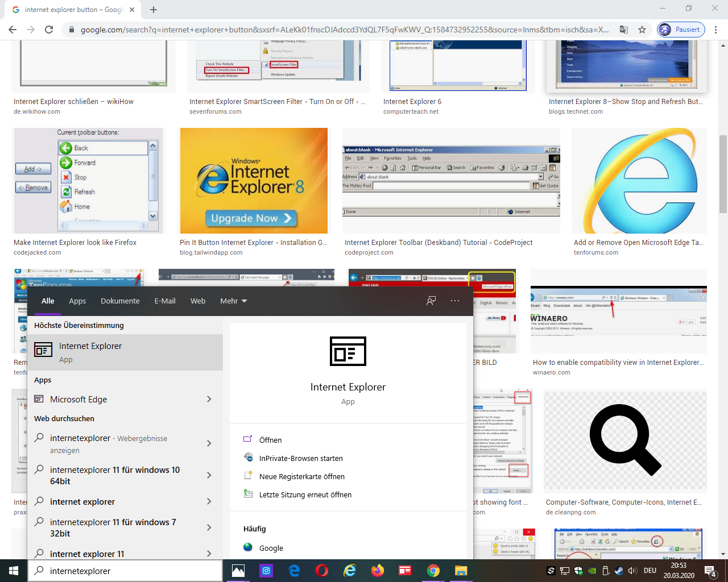Launch Firefox from the taskbar
This screenshot has width=728, height=582.
[378, 571]
